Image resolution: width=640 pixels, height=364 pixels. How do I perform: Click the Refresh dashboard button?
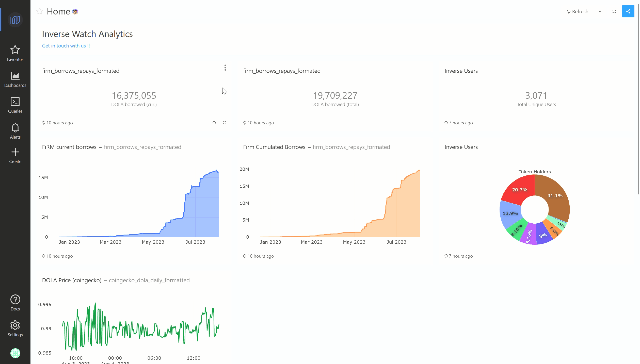point(578,11)
